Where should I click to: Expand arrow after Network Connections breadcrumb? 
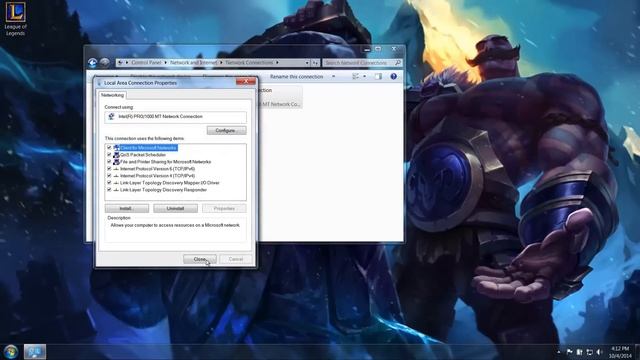[x=277, y=62]
